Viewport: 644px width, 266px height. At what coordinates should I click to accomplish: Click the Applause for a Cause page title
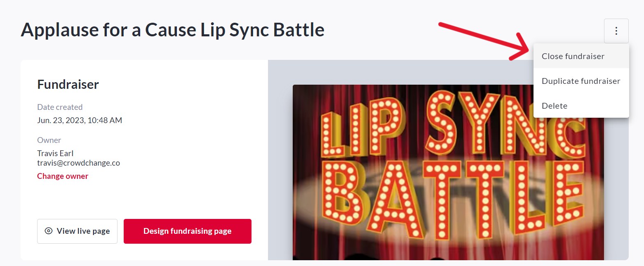pyautogui.click(x=172, y=30)
